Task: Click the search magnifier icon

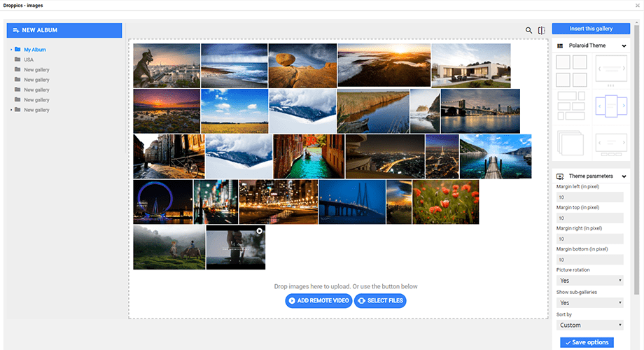Action: pos(529,31)
